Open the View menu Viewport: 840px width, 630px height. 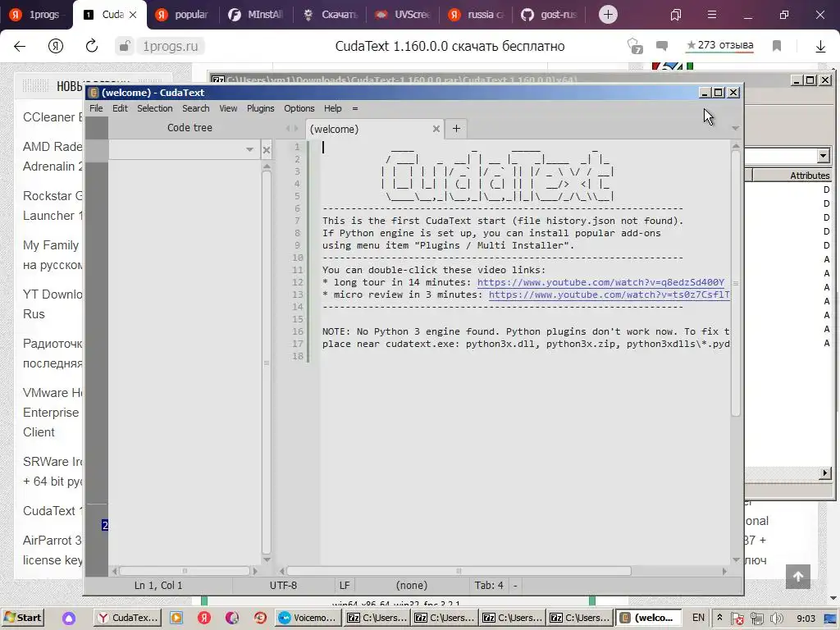(x=228, y=108)
